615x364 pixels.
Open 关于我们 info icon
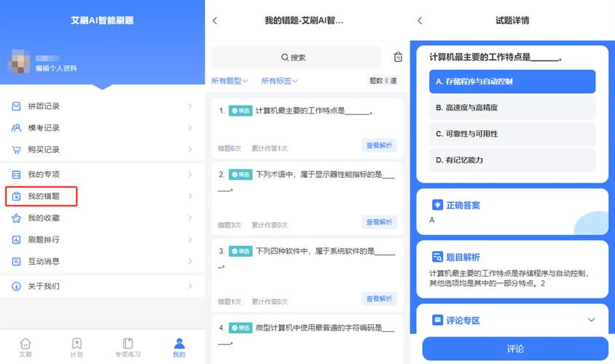coord(16,286)
